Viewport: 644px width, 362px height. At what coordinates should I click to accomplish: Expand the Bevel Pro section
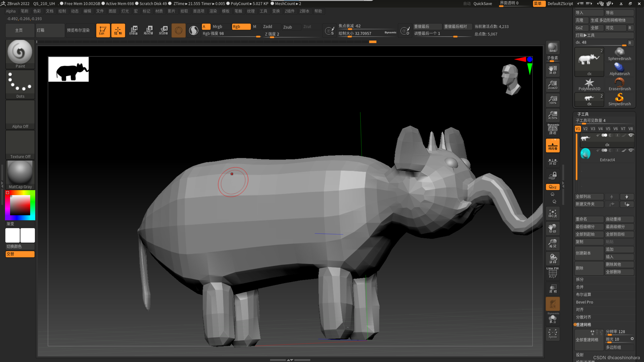coord(585,302)
